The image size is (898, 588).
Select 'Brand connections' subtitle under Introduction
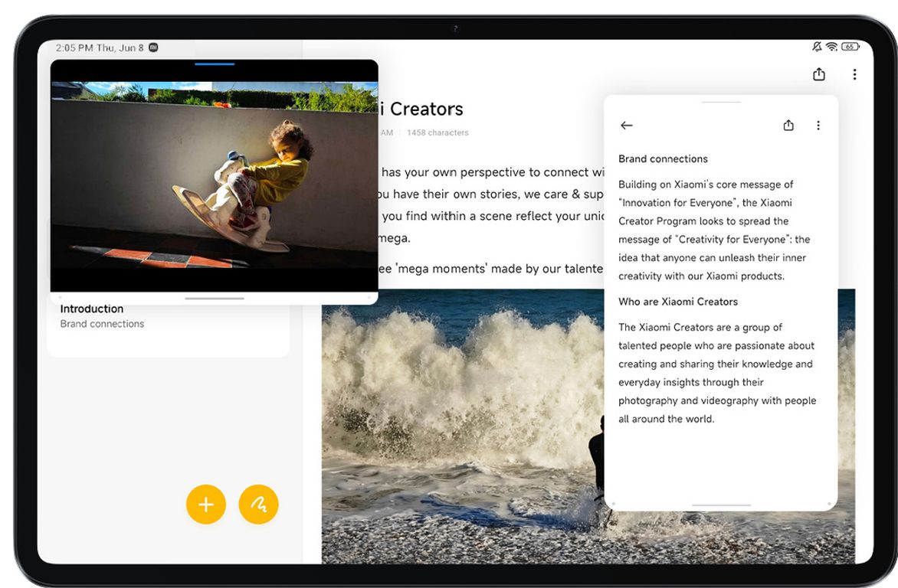[x=102, y=324]
